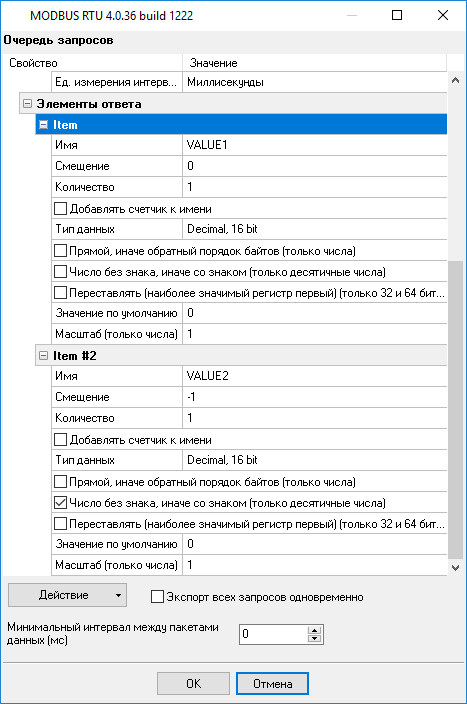Screen dimensions: 467x704
Task: Toggle 'Переставлять' checkbox under first Item
Action: 60,293
